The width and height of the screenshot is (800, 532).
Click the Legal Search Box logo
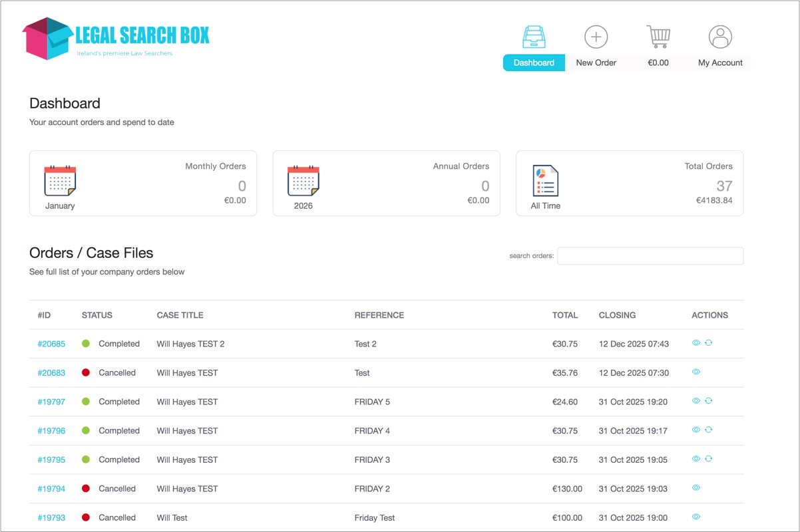(116, 38)
